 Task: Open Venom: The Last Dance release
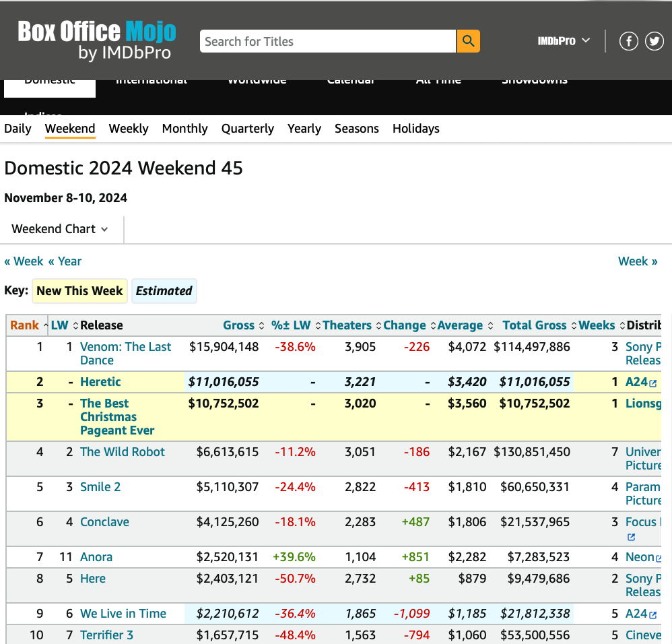(x=125, y=353)
